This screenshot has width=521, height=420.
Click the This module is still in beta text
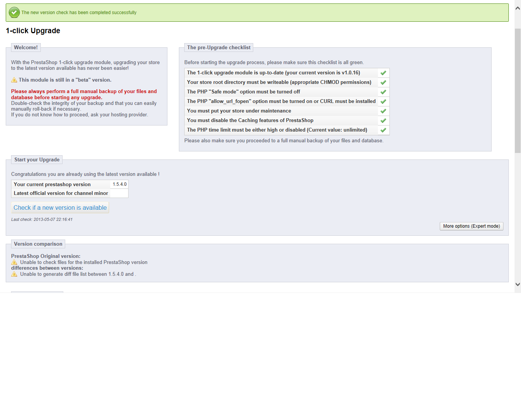[x=65, y=80]
